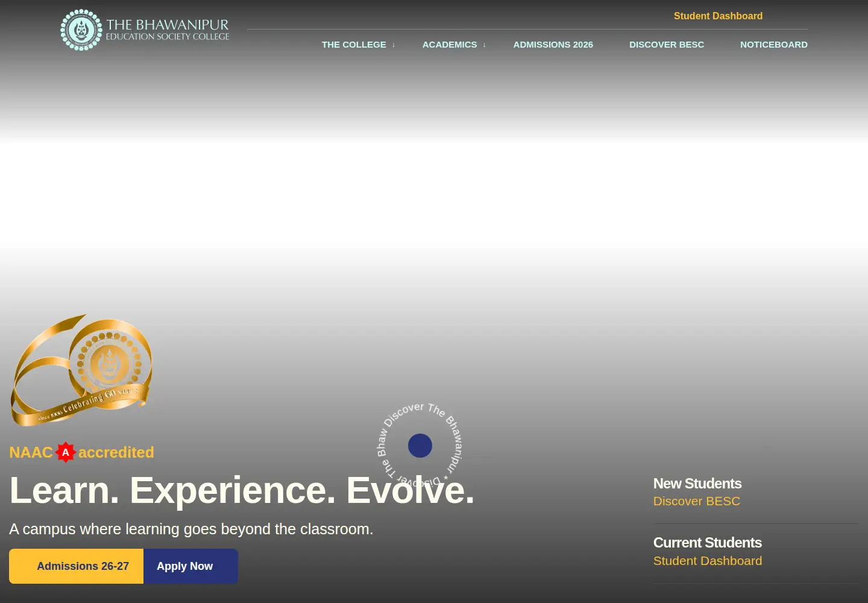868x603 pixels.
Task: Open THE COLLEGE menu
Action: pos(354,45)
